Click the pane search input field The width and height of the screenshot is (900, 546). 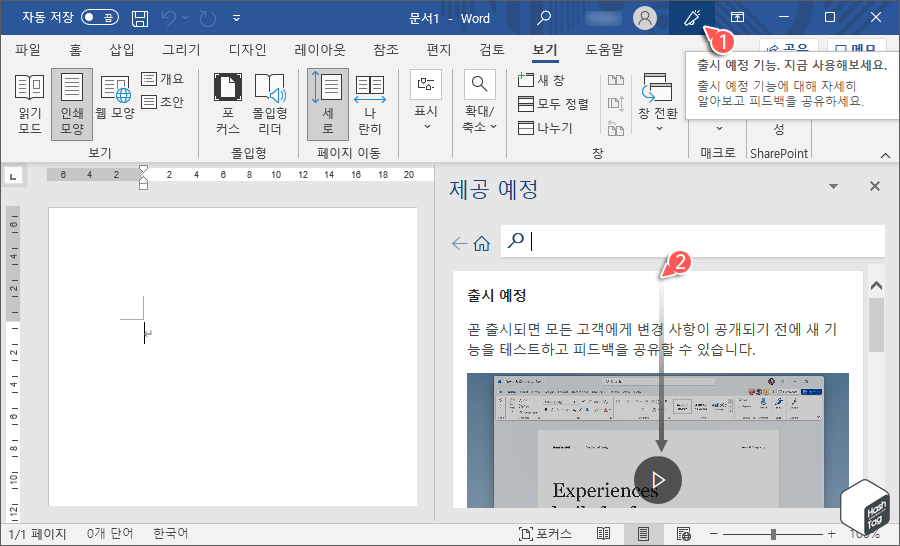[692, 241]
